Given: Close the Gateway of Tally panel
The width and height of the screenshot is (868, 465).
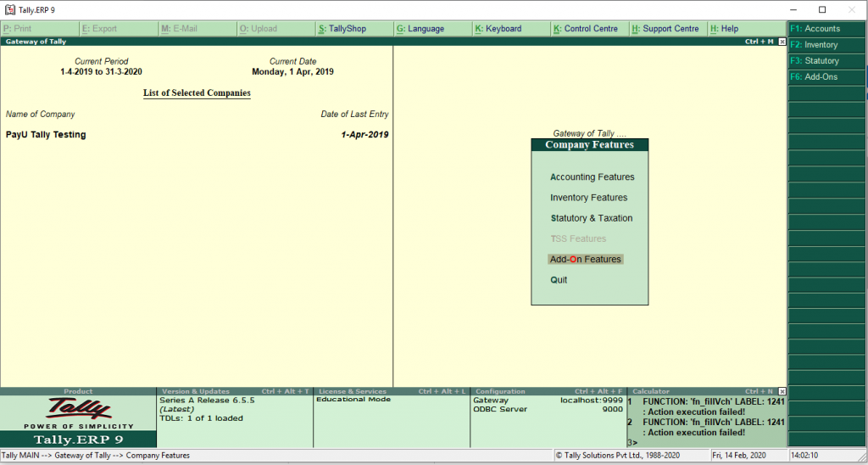Looking at the screenshot, I should 782,42.
